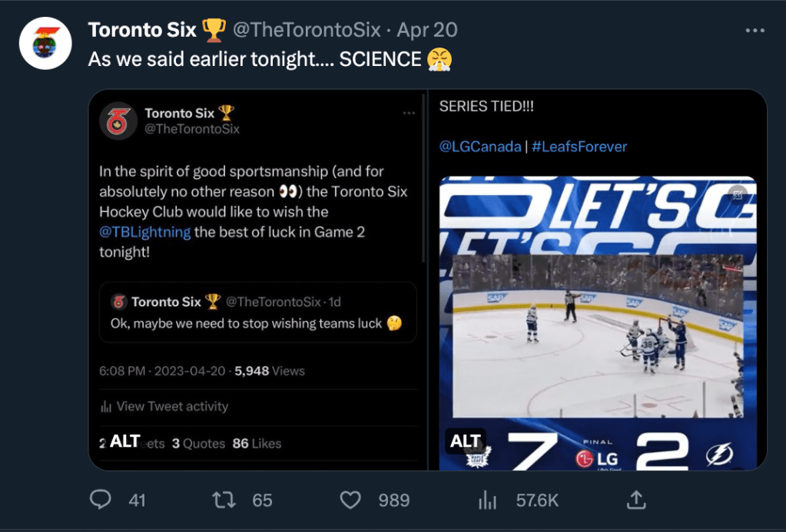Click the reply speech bubble icon

point(101,500)
